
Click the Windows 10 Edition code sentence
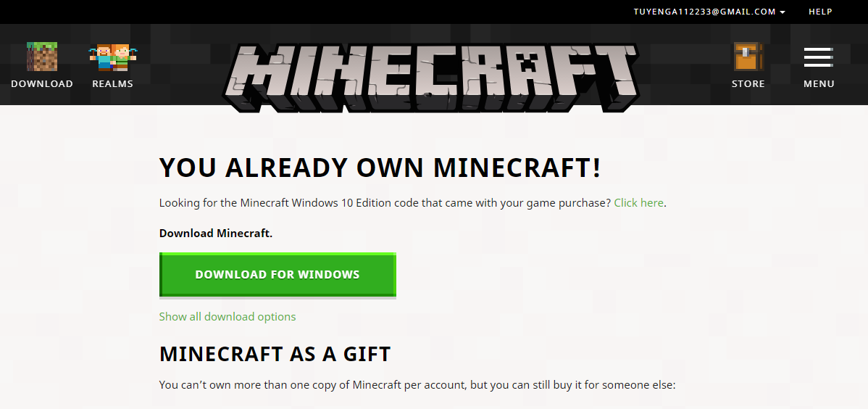413,203
